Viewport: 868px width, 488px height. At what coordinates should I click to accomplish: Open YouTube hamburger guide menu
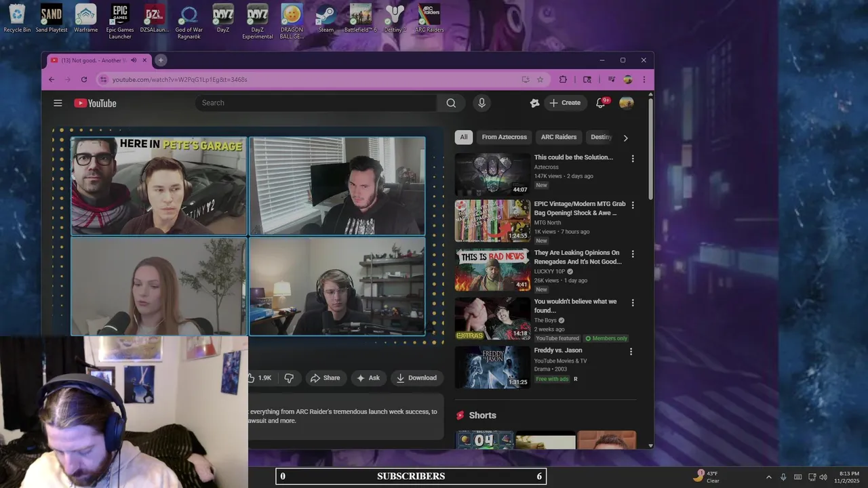(58, 103)
